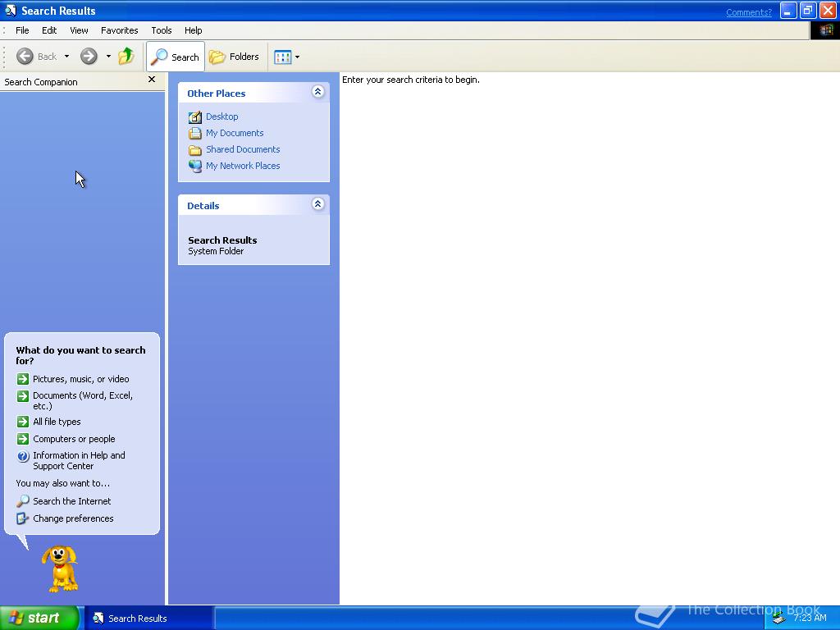The image size is (840, 630).
Task: Click the Other Places header text
Action: 216,94
